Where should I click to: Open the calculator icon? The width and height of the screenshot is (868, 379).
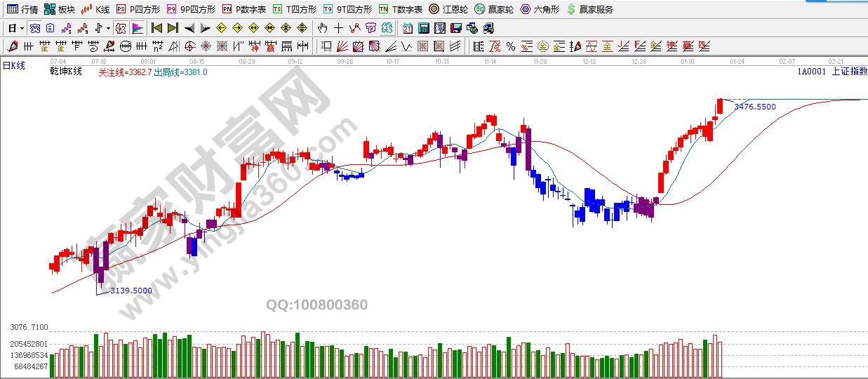coord(424,28)
